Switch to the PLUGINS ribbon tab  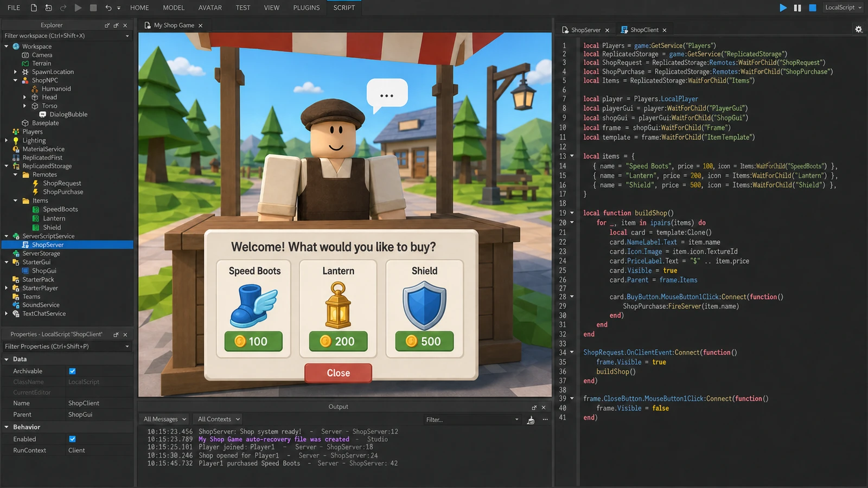tap(307, 8)
